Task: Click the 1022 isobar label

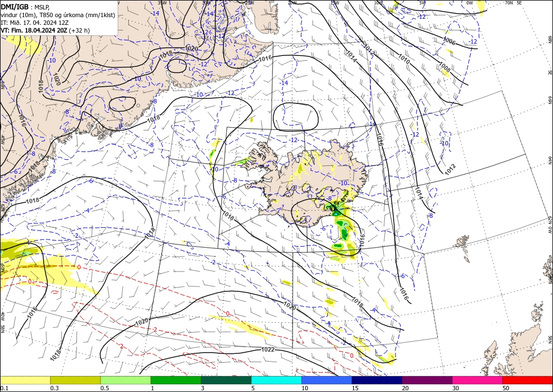Action: [268, 349]
